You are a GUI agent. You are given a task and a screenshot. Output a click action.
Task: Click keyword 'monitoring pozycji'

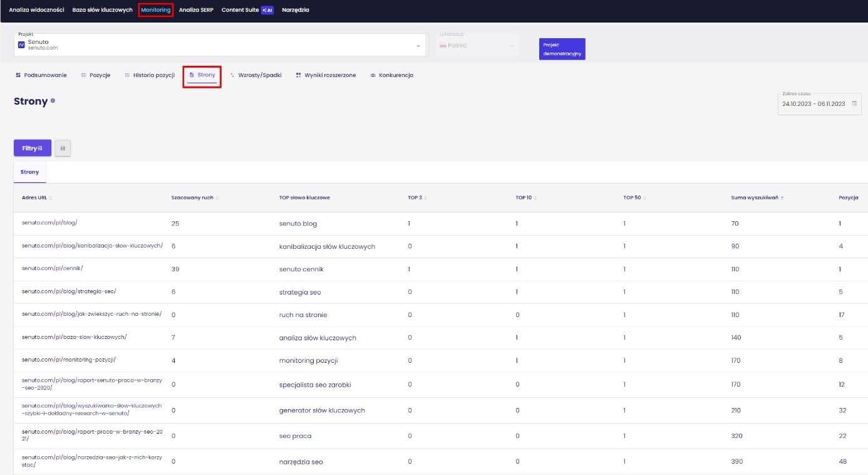[x=309, y=361]
